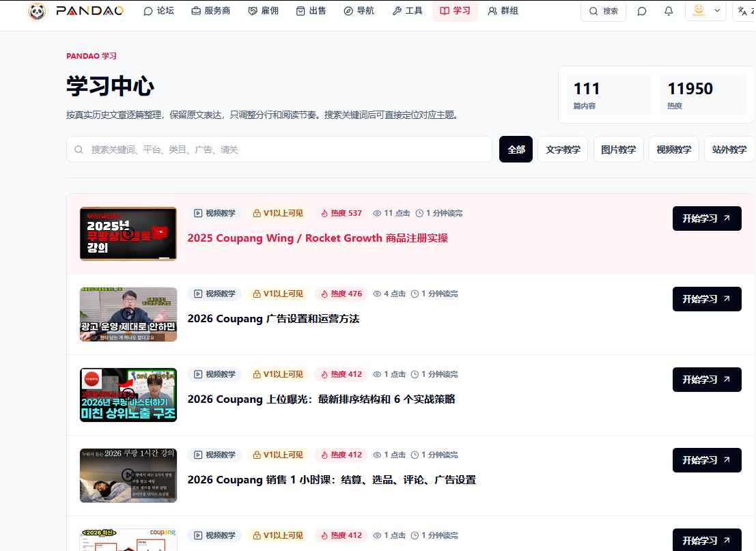756x551 pixels.
Task: Open the 出售 sales section
Action: [x=311, y=11]
